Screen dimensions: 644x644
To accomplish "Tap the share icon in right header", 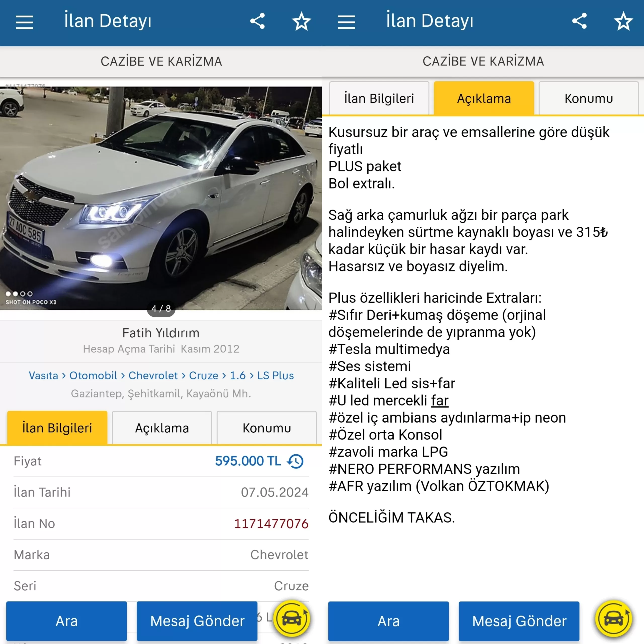I will coord(579,21).
